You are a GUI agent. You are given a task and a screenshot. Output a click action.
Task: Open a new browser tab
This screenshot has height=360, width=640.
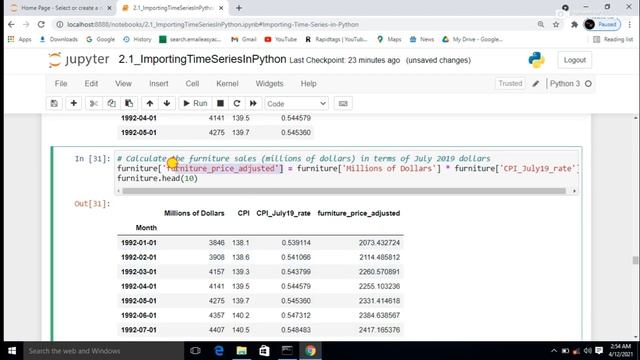point(239,8)
